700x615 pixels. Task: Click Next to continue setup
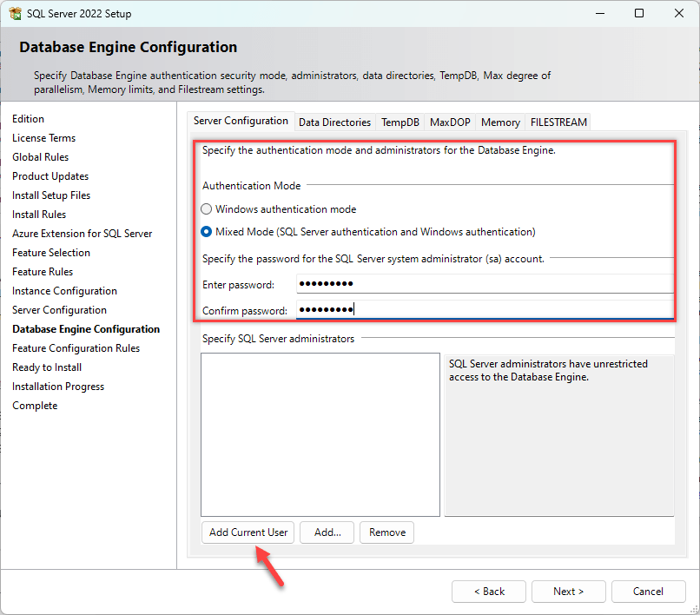(568, 592)
